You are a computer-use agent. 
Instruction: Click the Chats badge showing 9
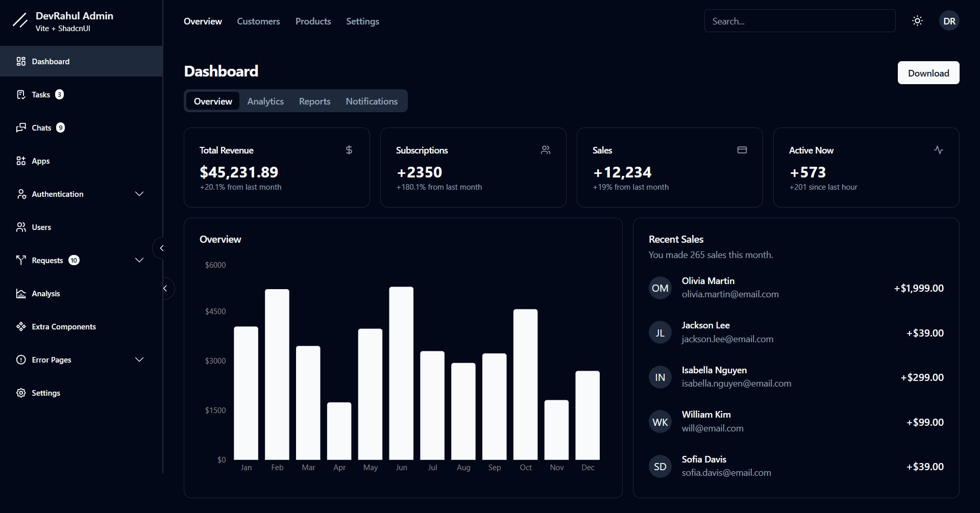(x=60, y=127)
